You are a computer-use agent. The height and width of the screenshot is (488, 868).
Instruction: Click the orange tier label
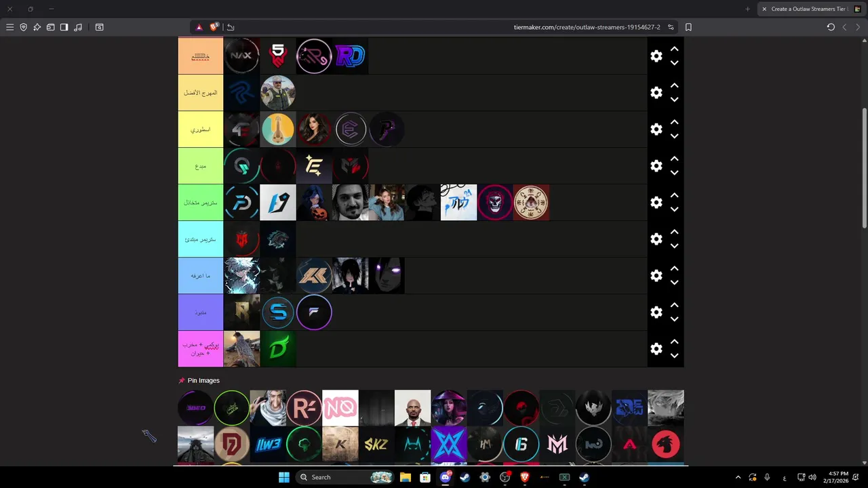click(x=201, y=56)
